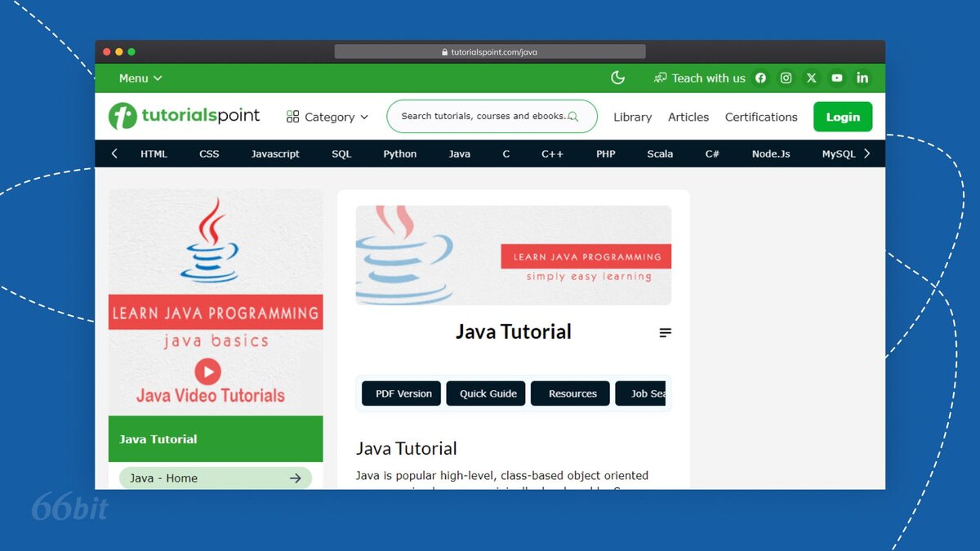Open the Category dropdown
The width and height of the screenshot is (980, 551).
click(x=327, y=117)
